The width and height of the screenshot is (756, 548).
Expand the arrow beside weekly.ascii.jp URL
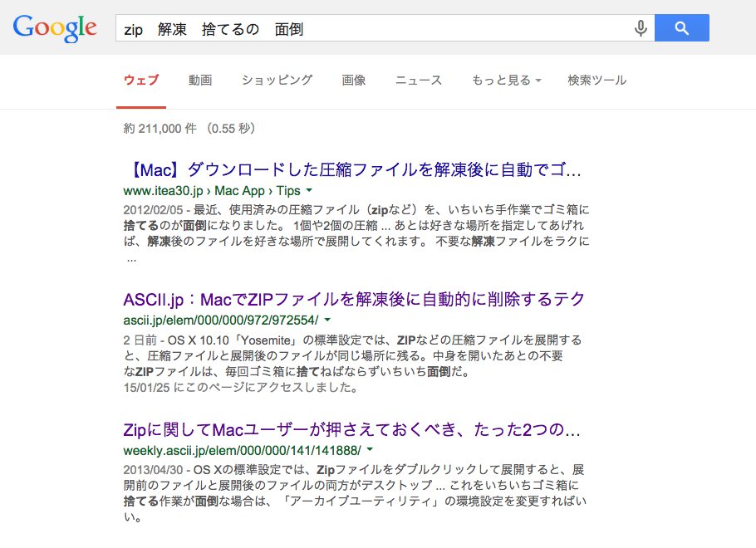[x=370, y=450]
